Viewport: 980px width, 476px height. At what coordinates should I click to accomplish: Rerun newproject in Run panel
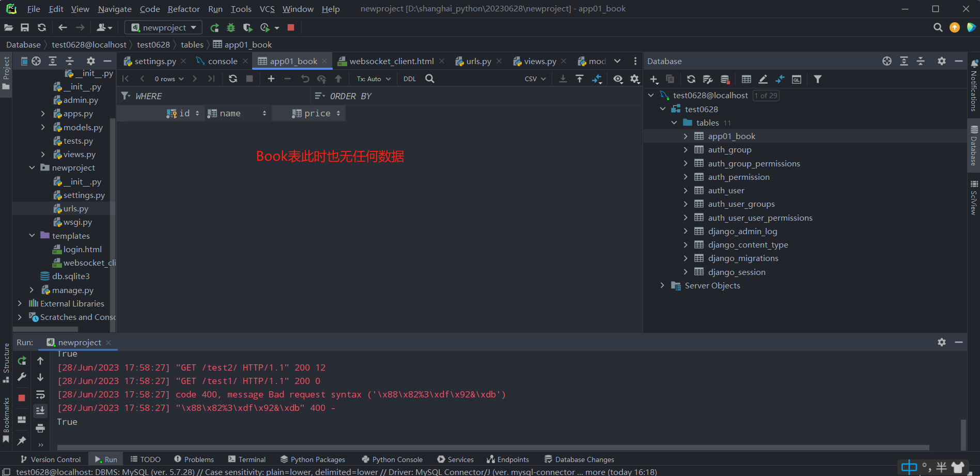point(22,361)
